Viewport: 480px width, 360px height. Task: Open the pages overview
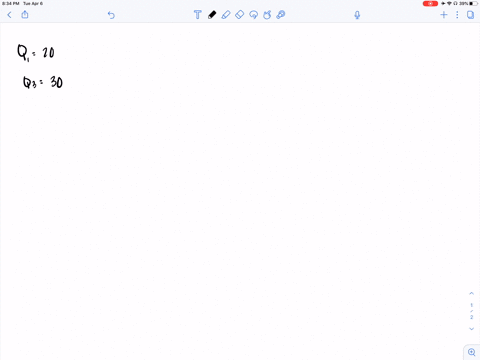470,15
